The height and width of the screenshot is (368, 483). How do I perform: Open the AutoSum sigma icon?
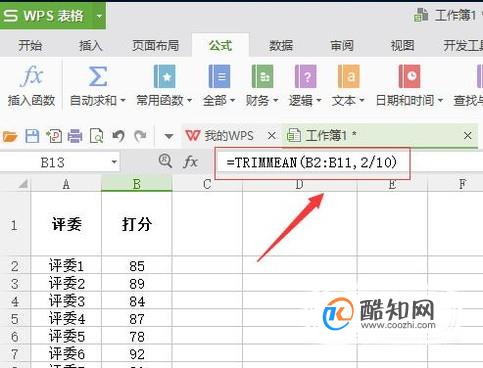click(98, 76)
